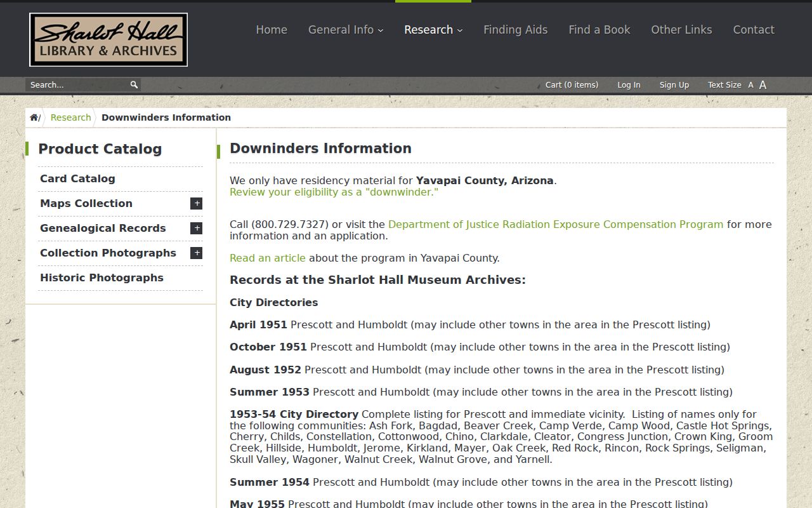The height and width of the screenshot is (508, 812).
Task: Open Other Links page
Action: (681, 30)
